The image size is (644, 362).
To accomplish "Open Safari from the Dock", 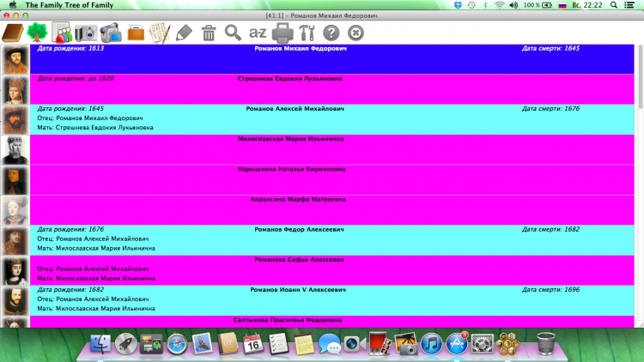I will (177, 343).
